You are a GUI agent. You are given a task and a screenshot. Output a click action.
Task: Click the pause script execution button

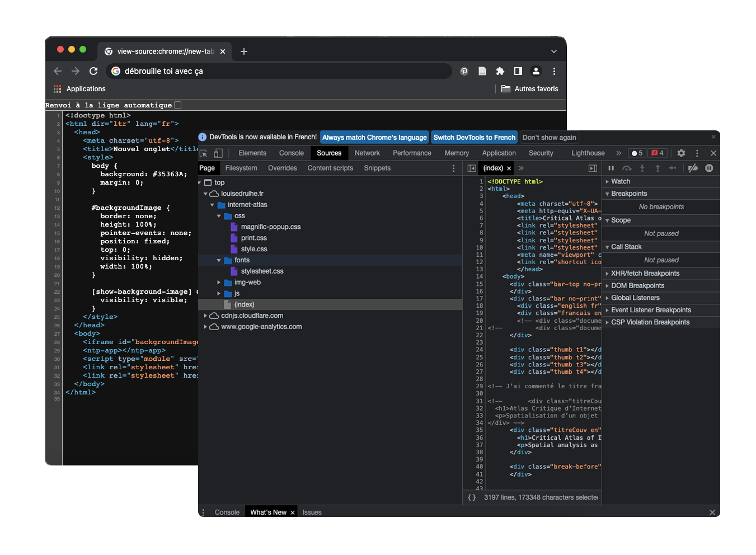point(611,168)
